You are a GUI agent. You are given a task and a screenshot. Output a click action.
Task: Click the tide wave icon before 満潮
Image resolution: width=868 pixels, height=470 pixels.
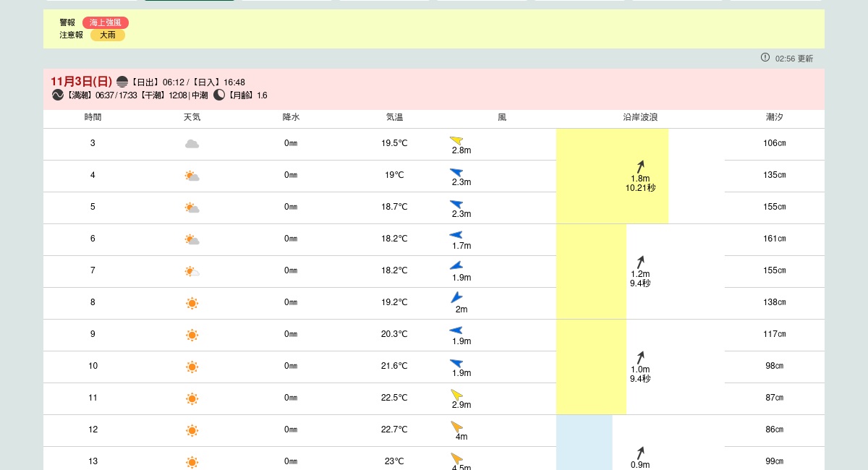(x=58, y=95)
